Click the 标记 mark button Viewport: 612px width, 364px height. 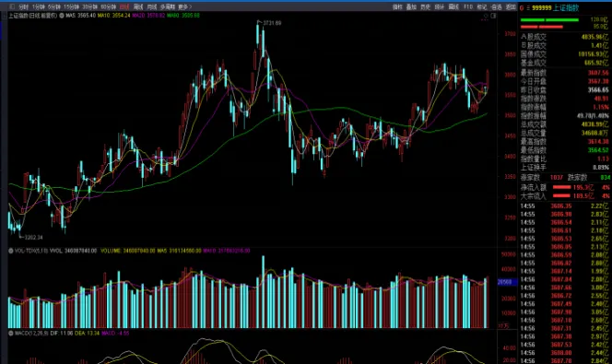pyautogui.click(x=482, y=7)
